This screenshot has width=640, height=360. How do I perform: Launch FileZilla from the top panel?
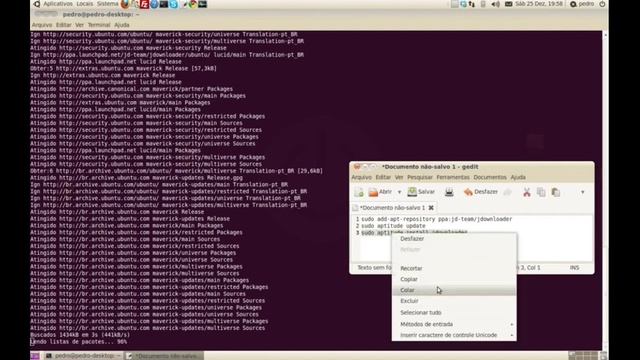coord(144,4)
